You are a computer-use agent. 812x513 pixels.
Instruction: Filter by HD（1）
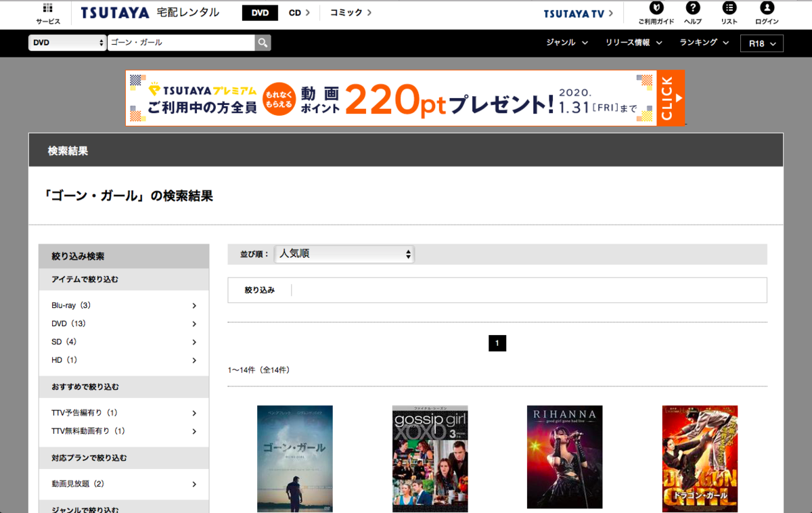(124, 360)
